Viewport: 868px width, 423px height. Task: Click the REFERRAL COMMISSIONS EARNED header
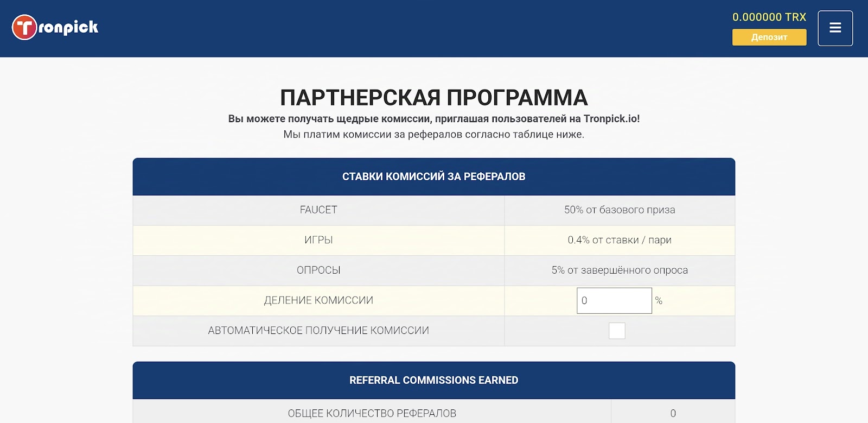click(433, 380)
